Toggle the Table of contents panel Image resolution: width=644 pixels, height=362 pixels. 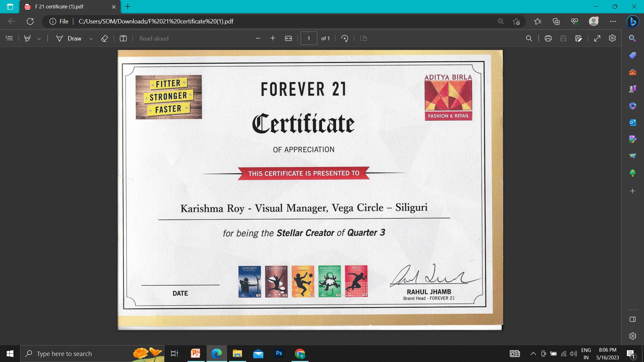coord(9,39)
